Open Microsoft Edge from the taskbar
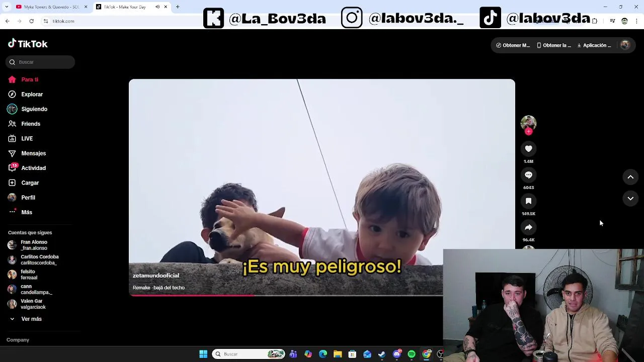644x362 pixels. pos(323,354)
